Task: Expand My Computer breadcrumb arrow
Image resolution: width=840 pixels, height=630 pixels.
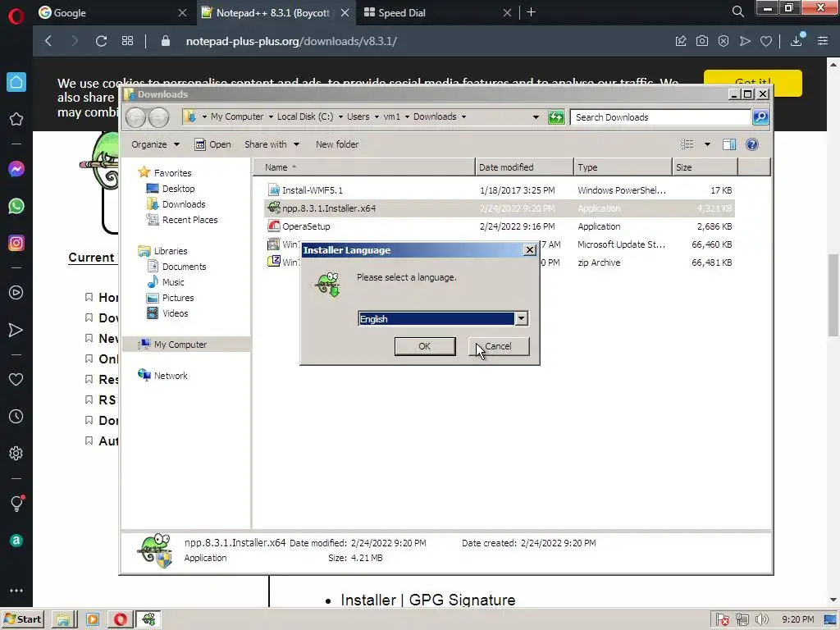Action: point(271,116)
